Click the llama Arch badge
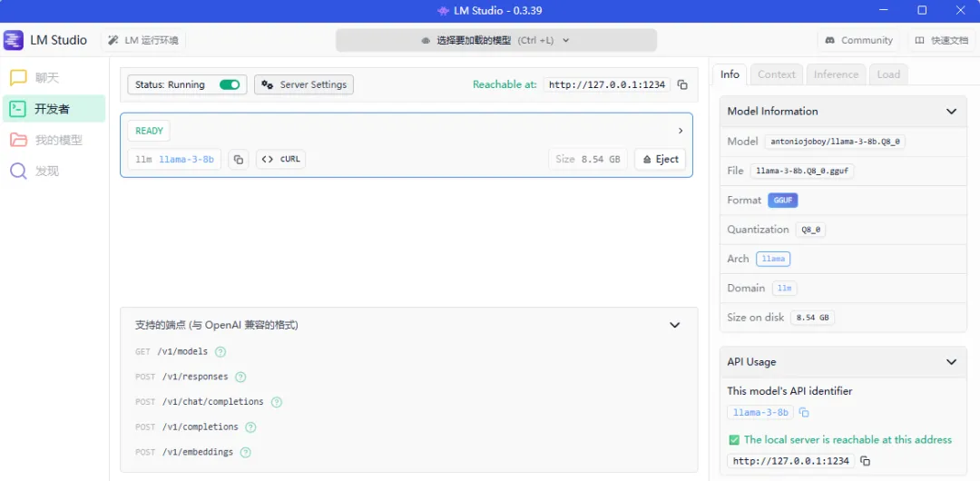The image size is (980, 481). coord(773,259)
